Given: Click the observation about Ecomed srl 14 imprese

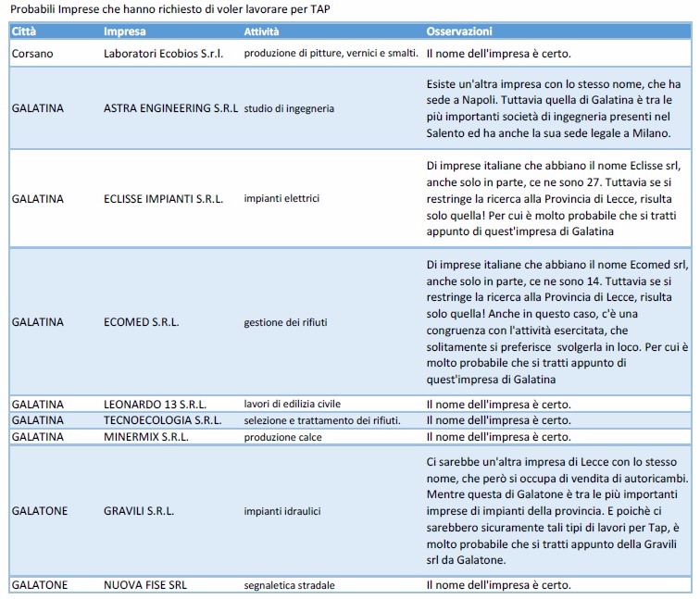Looking at the screenshot, I should (x=557, y=322).
